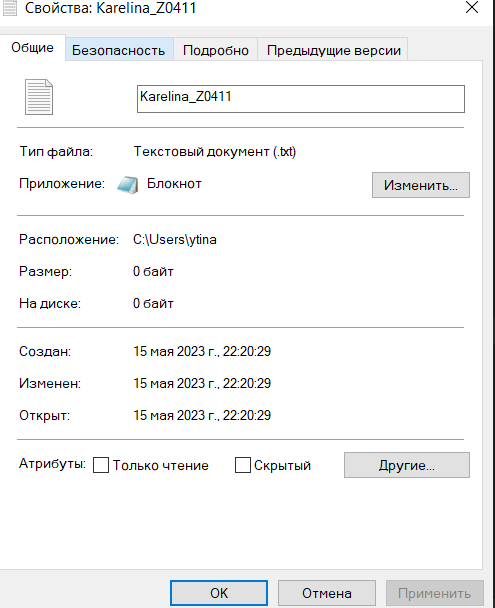The width and height of the screenshot is (495, 608).
Task: Click the Открыт date value
Action: point(202,415)
